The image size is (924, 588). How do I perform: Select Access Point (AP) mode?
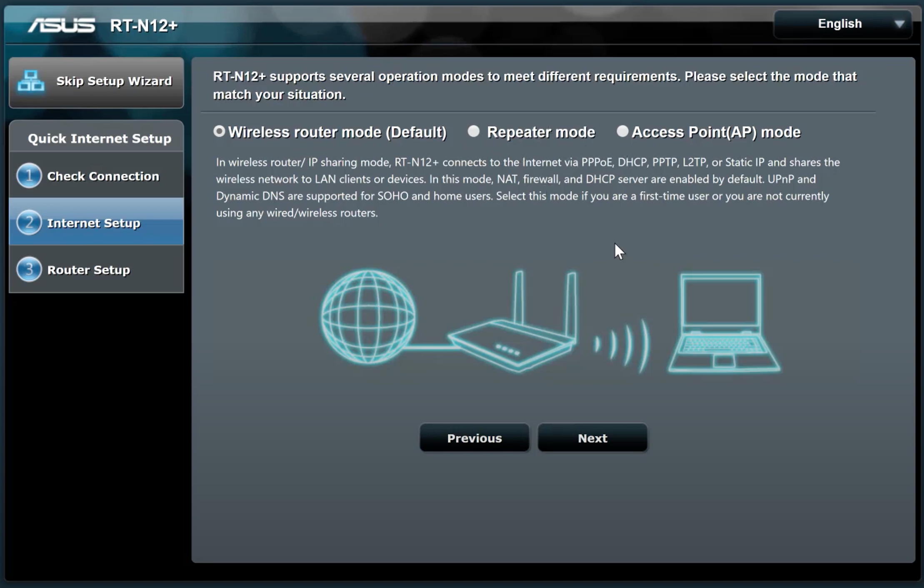pyautogui.click(x=621, y=131)
